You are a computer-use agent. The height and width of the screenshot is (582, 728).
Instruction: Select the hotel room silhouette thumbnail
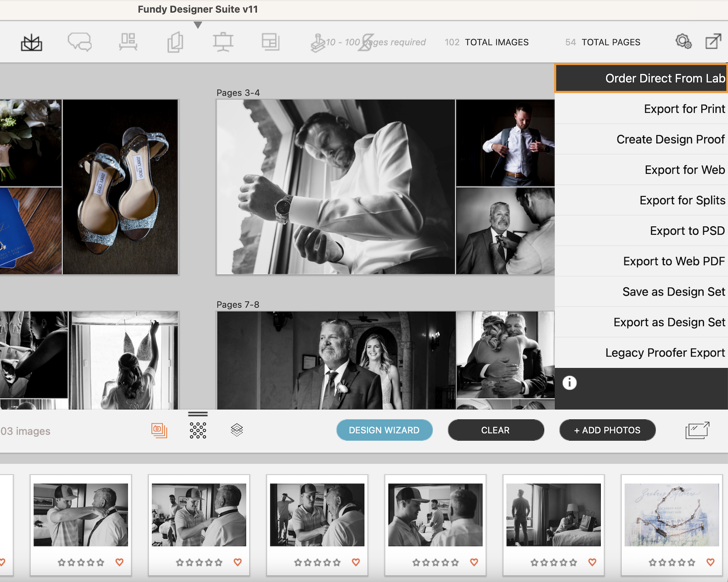[x=554, y=515]
